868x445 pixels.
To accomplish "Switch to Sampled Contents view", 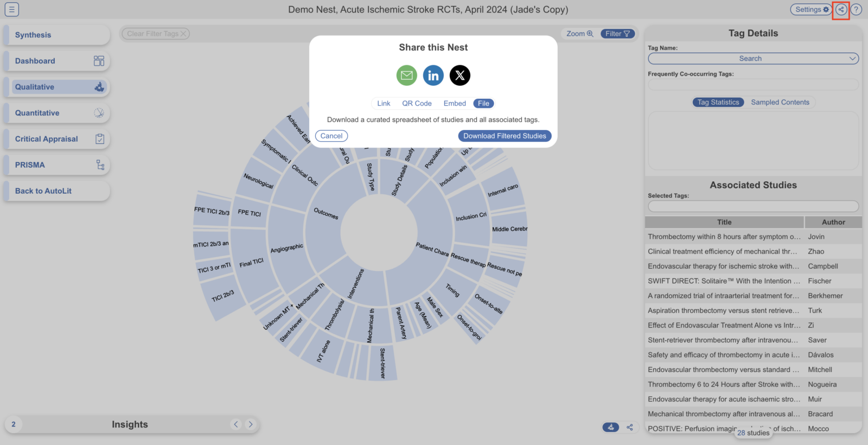I will 780,102.
